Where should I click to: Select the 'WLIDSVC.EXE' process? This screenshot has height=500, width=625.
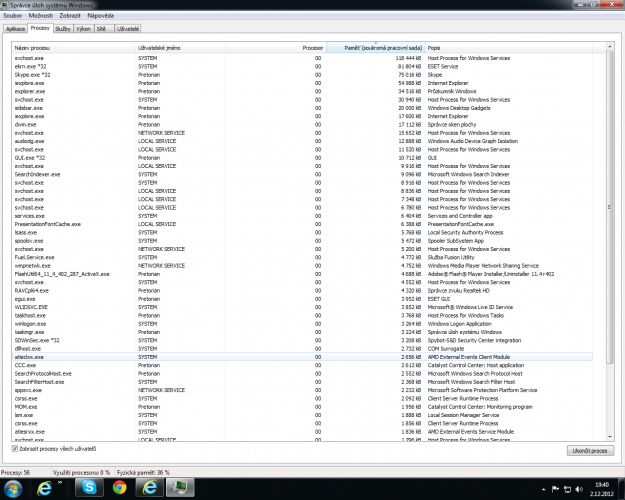click(x=302, y=307)
